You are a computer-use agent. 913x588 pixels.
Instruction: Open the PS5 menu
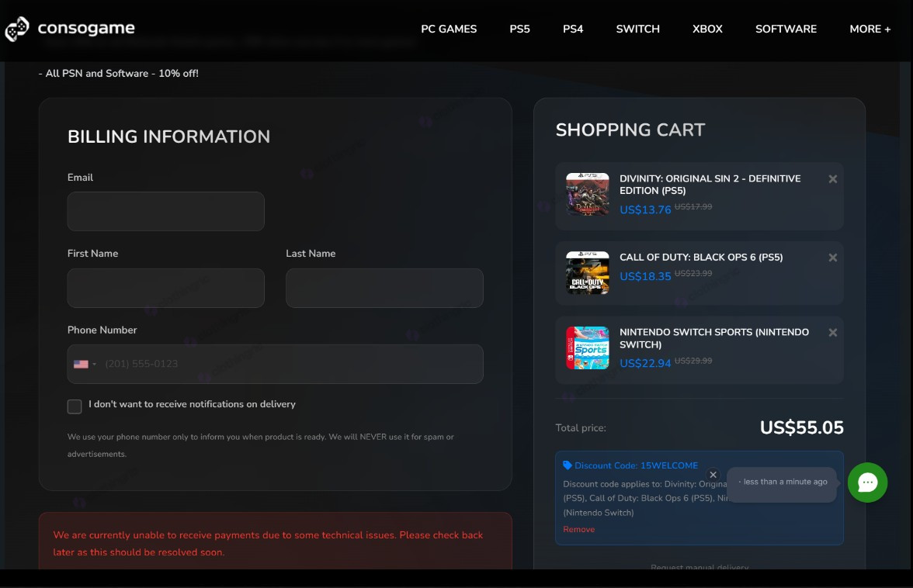(x=519, y=29)
